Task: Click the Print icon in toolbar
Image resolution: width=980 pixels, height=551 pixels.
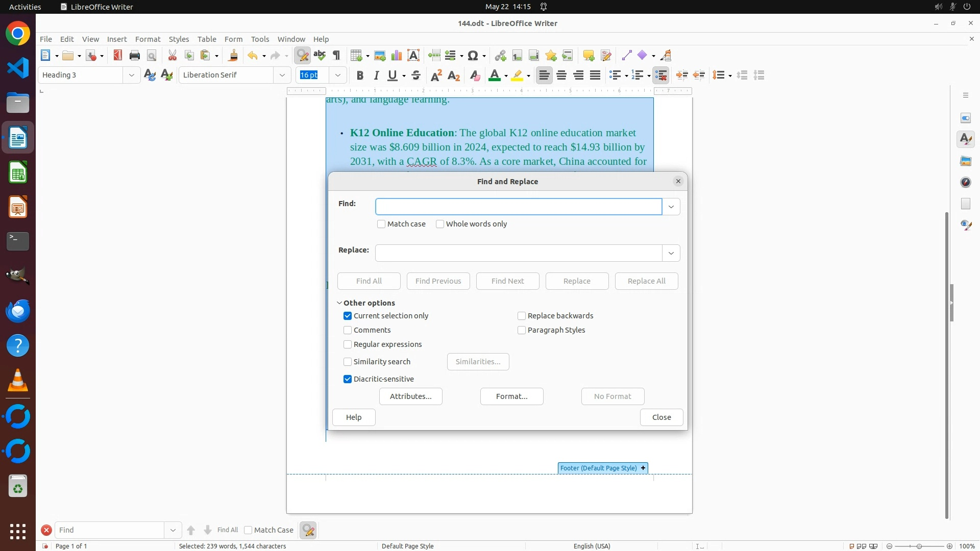Action: pos(135,56)
